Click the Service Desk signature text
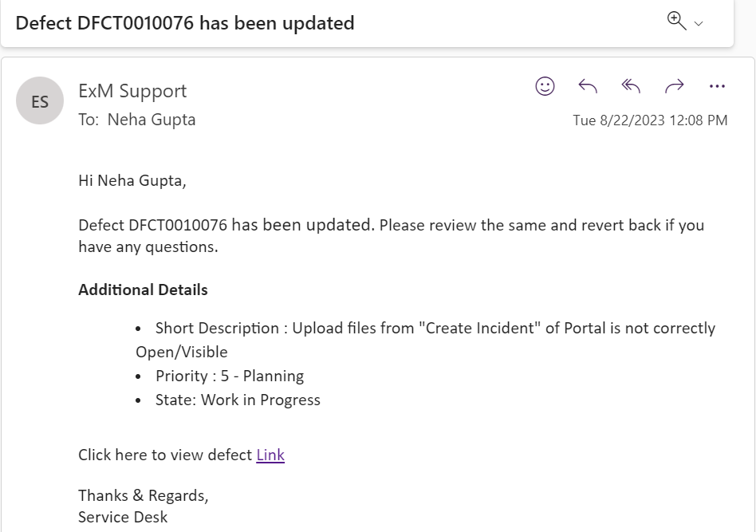Image resolution: width=756 pixels, height=532 pixels. click(123, 517)
